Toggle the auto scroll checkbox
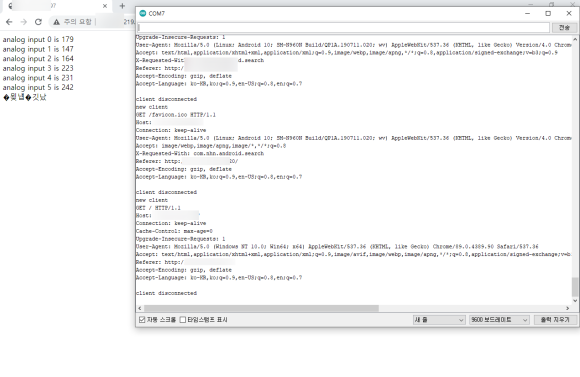Screen dimensions: 580x377 pyautogui.click(x=142, y=320)
